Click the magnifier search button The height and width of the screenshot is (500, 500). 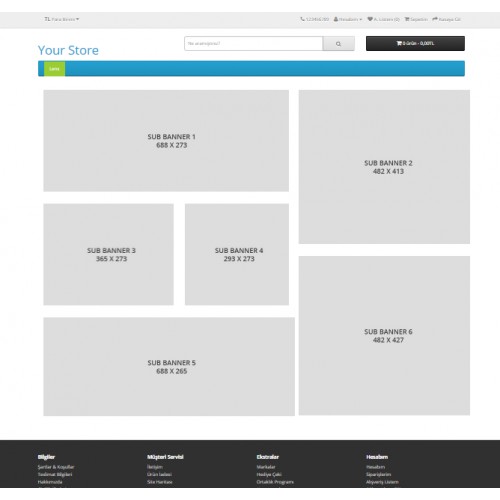point(338,44)
